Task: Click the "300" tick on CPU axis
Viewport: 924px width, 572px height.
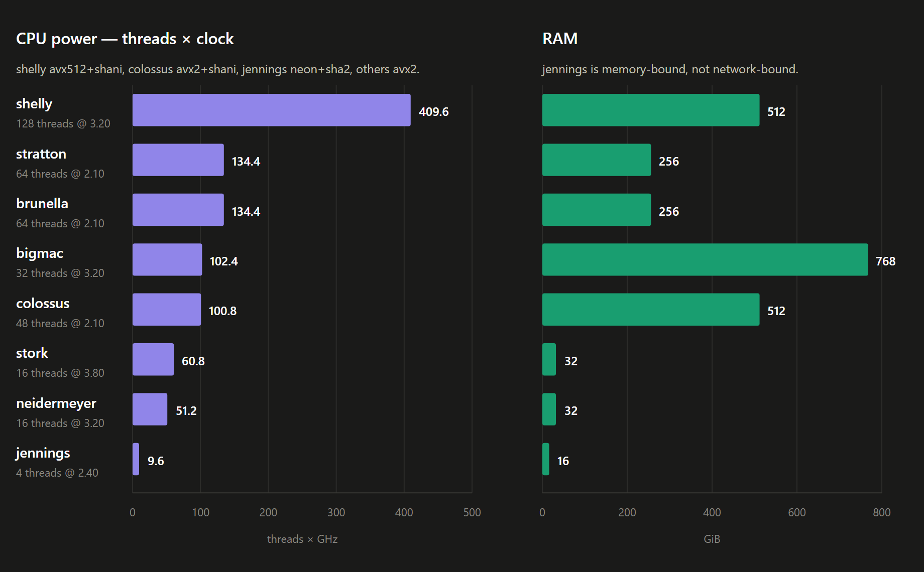Action: click(x=336, y=512)
